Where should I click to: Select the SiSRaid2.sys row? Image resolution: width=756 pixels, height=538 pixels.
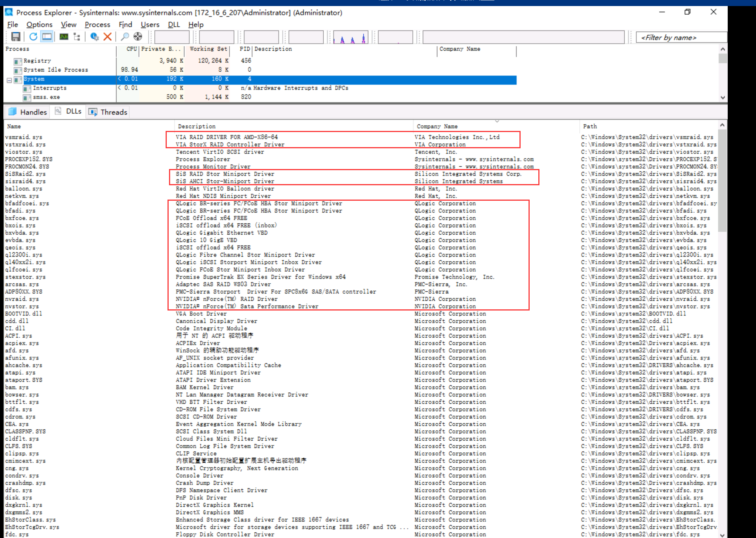point(361,174)
